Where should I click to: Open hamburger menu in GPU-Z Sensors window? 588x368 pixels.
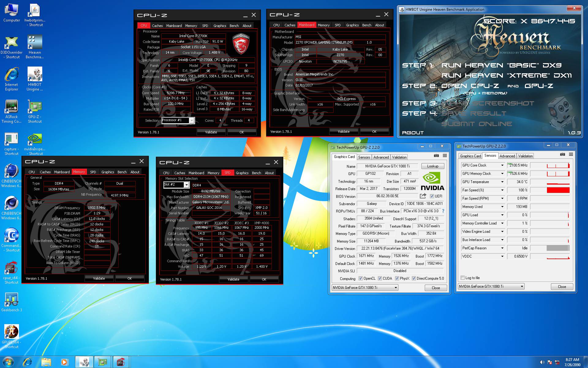click(x=571, y=155)
